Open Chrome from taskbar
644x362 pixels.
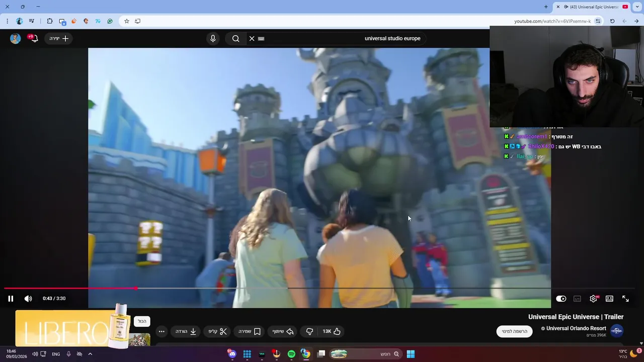(305, 354)
